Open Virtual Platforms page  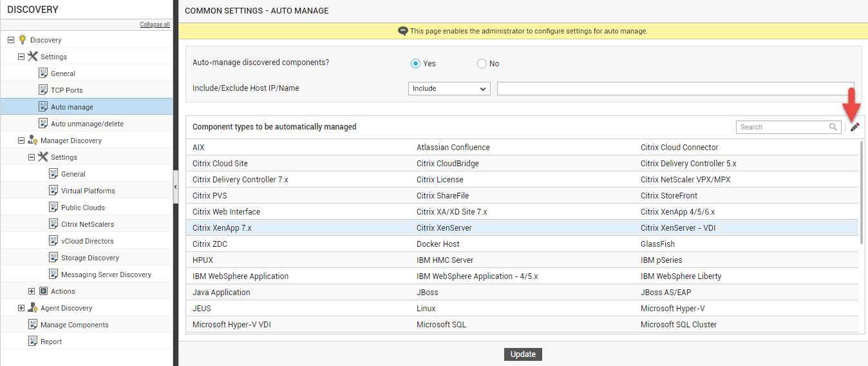(88, 191)
